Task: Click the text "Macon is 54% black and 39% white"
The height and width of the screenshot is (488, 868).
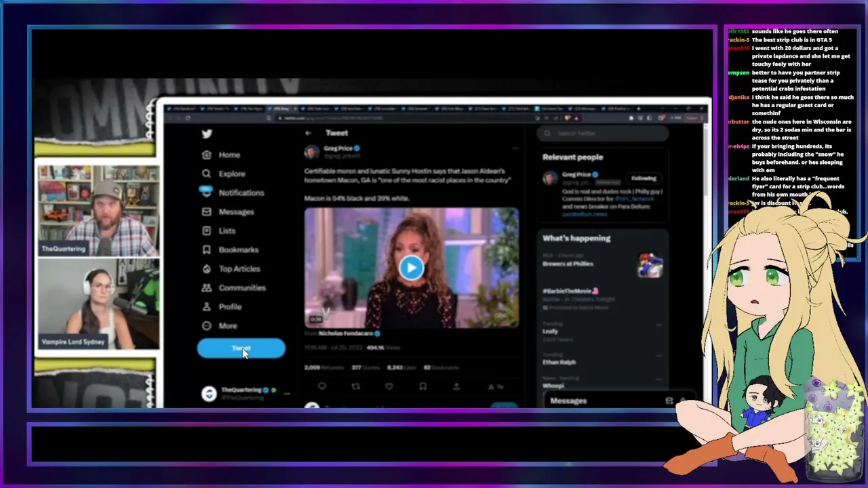Action: (357, 198)
